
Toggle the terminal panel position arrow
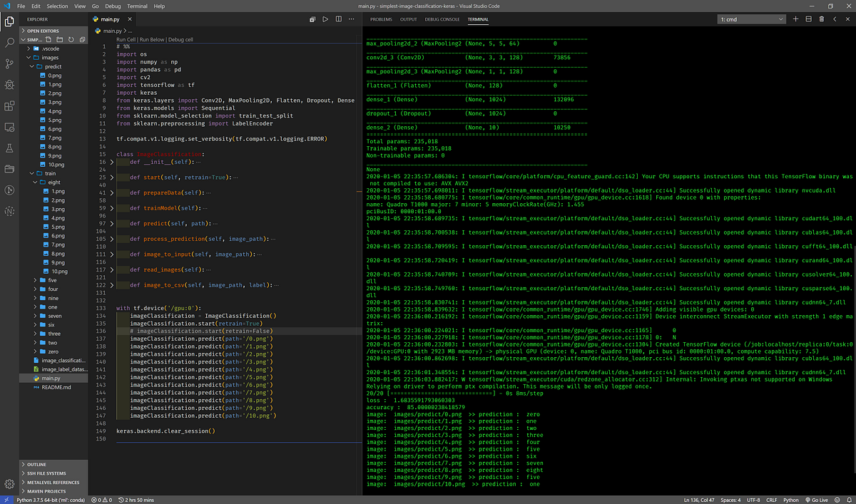[835, 19]
